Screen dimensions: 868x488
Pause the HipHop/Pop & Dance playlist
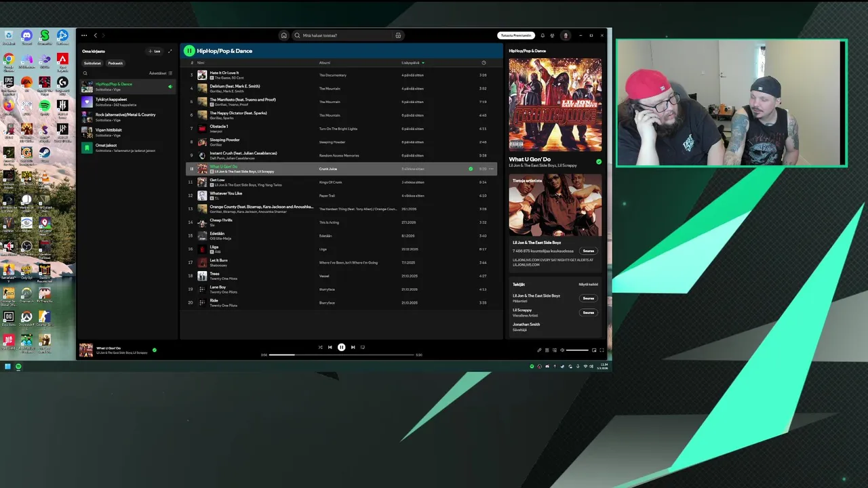click(x=189, y=51)
